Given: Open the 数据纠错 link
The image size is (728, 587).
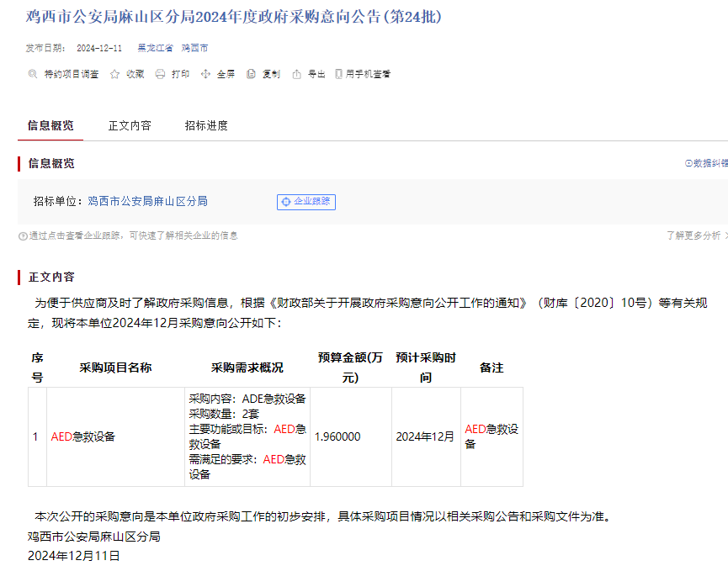Looking at the screenshot, I should [709, 163].
